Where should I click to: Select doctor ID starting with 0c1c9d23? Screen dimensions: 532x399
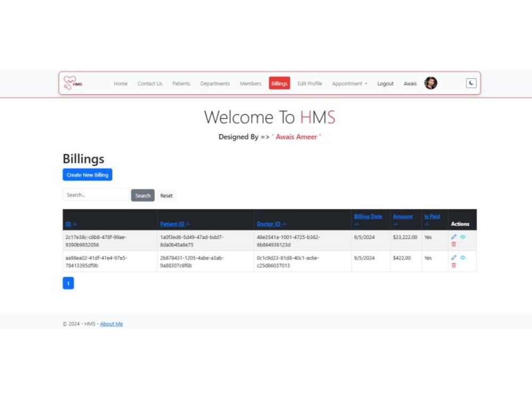point(288,262)
